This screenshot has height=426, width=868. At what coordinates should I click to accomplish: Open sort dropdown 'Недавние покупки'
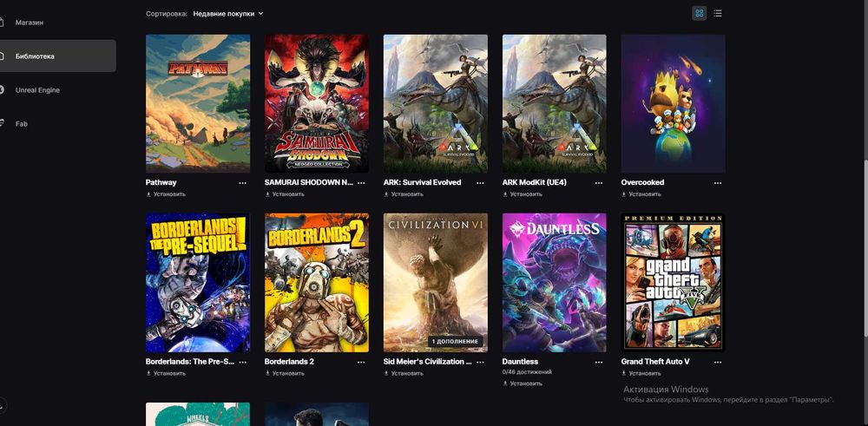point(228,13)
